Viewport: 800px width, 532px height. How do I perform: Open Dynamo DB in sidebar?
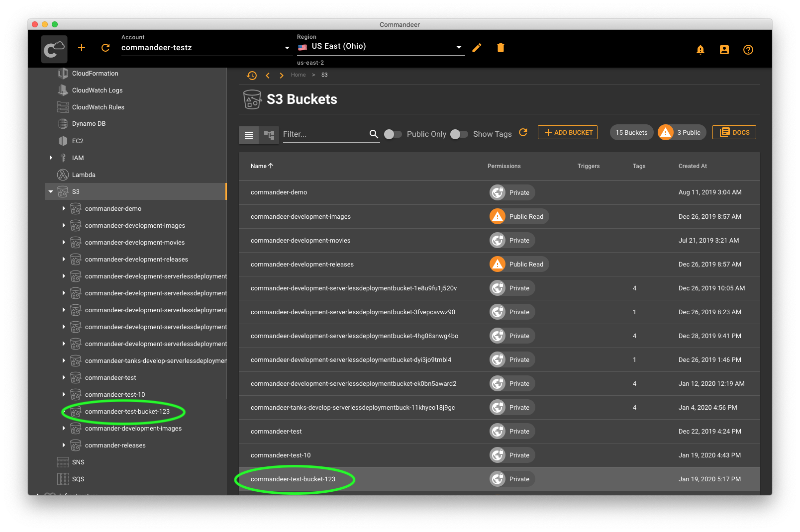89,124
